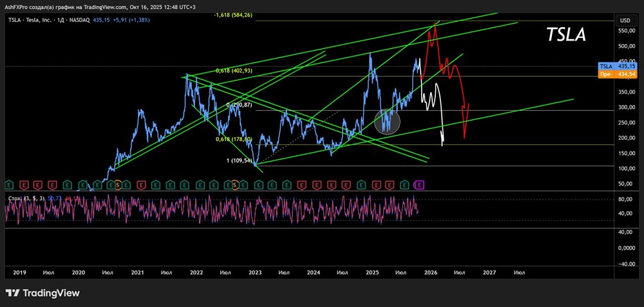This screenshot has width=644, height=307.
Task: Click the TSLA · Tesla, Inc. symbol title
Action: click(29, 20)
